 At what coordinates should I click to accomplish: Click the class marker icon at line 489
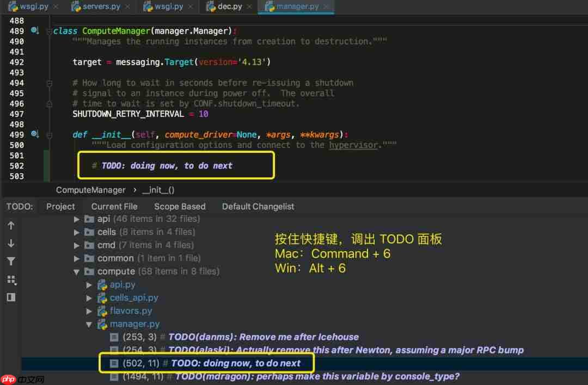pos(34,31)
